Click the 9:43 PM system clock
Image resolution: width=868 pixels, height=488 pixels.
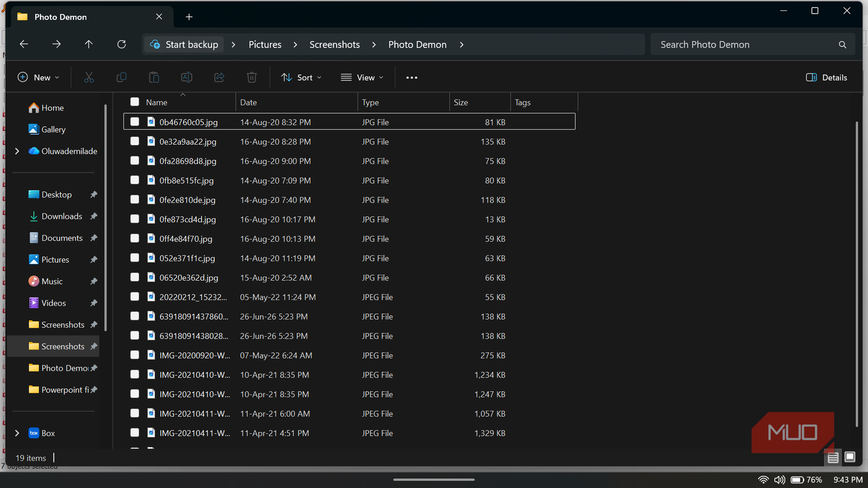pos(848,480)
